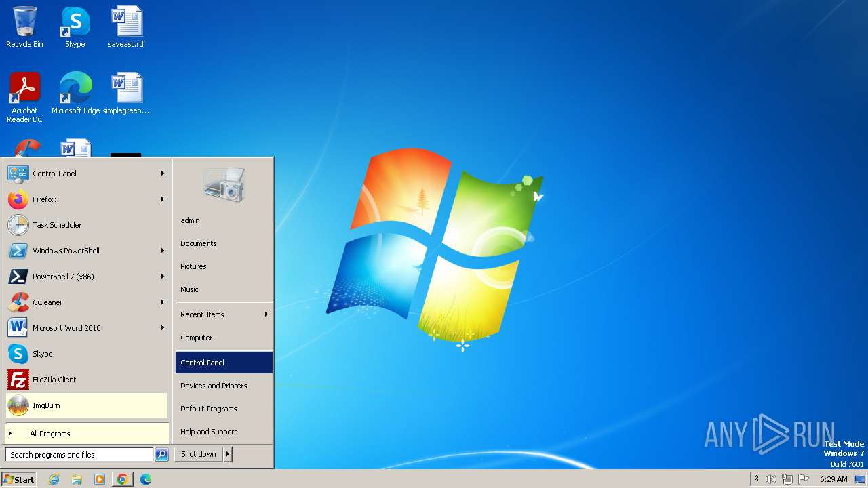Open Help and Support
The height and width of the screenshot is (488, 868).
(x=224, y=432)
